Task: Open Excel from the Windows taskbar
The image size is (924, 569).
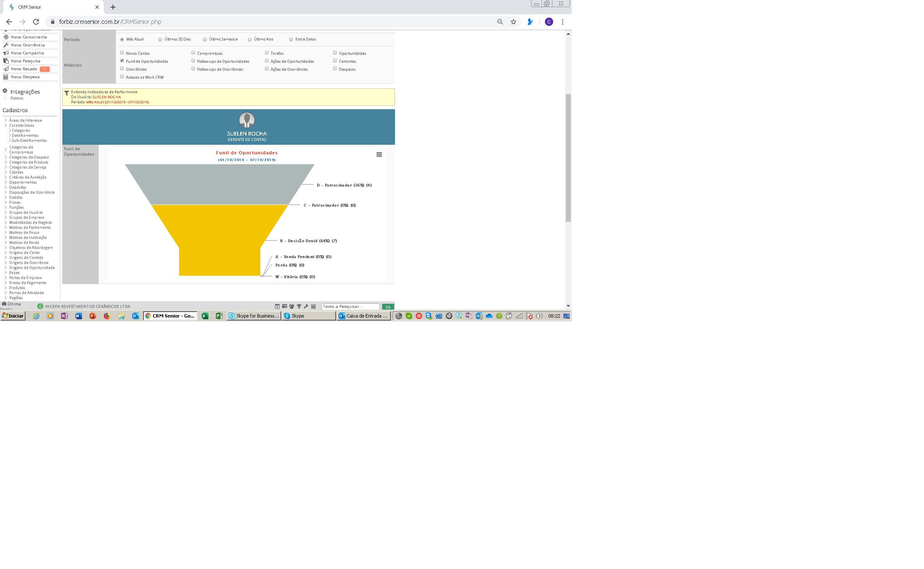Action: [205, 316]
